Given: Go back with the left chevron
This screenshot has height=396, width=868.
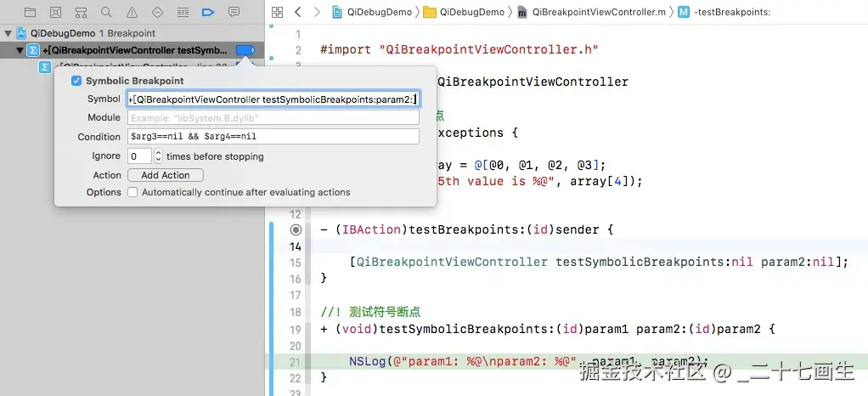Looking at the screenshot, I should (x=298, y=12).
